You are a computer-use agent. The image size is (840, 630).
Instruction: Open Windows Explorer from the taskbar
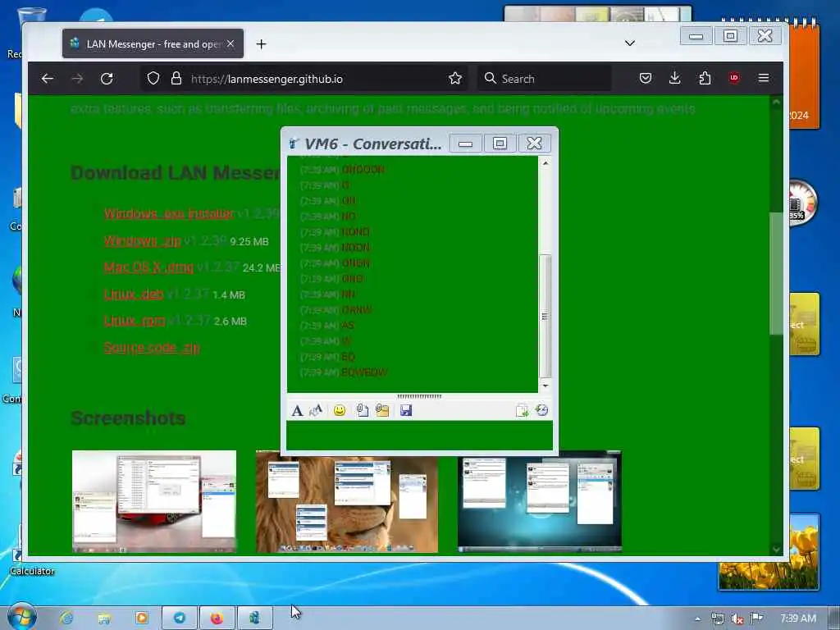click(104, 619)
